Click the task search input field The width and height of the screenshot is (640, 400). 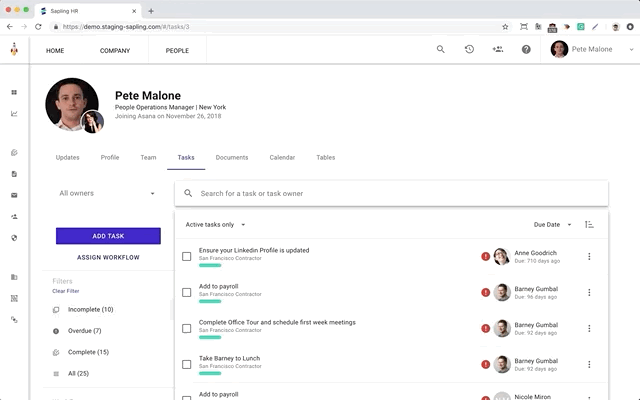[x=400, y=193]
